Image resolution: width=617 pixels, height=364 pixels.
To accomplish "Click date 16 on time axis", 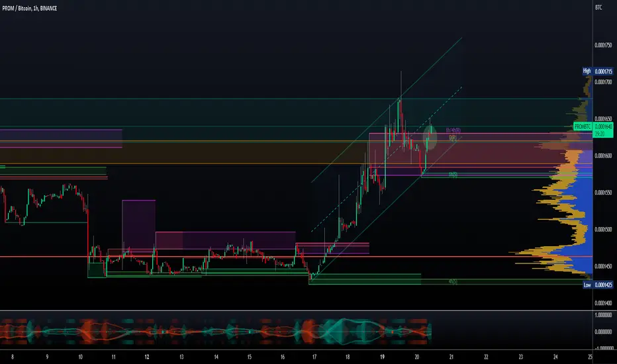I will 283,357.
